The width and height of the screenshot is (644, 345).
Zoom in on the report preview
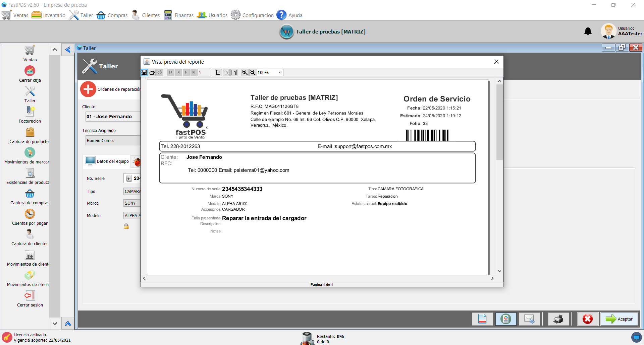tap(245, 72)
